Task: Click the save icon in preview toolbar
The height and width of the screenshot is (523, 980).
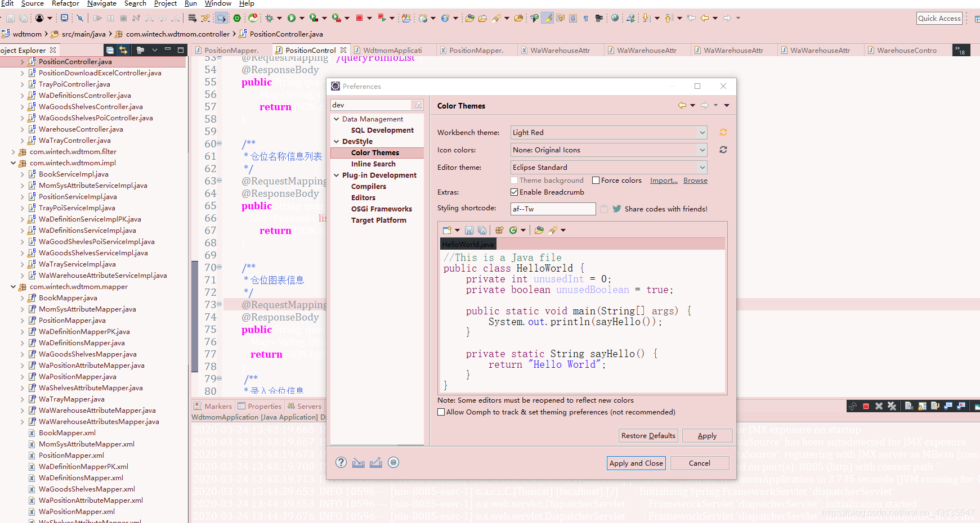Action: click(469, 230)
